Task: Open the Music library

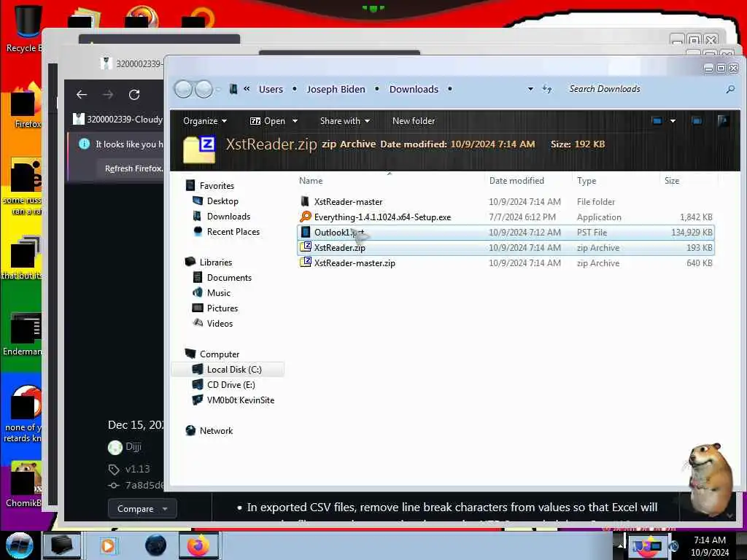Action: (x=219, y=293)
